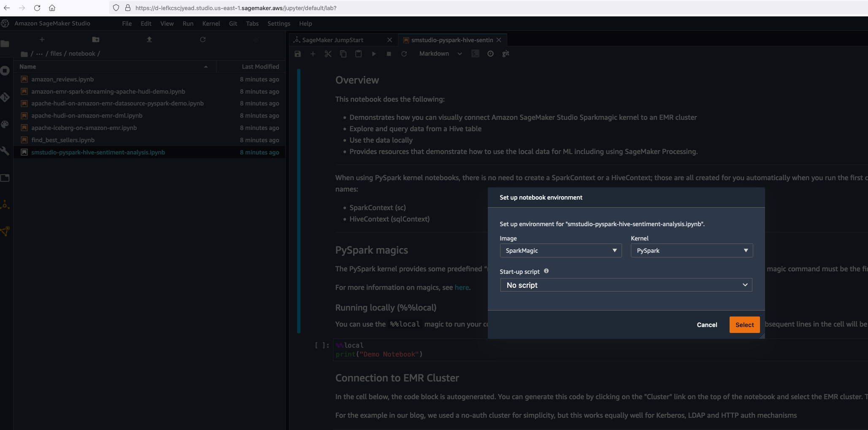The image size is (868, 430).
Task: Click the Start-up script info icon
Action: (546, 271)
